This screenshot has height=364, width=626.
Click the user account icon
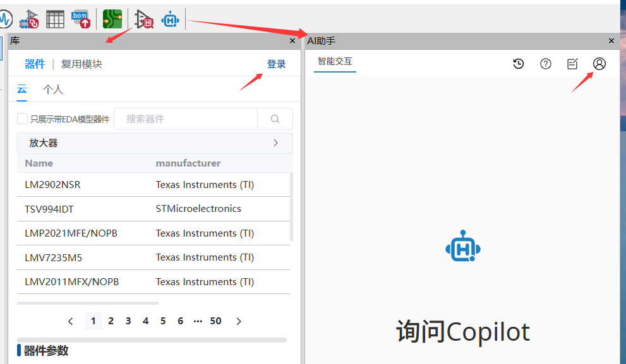coord(599,64)
